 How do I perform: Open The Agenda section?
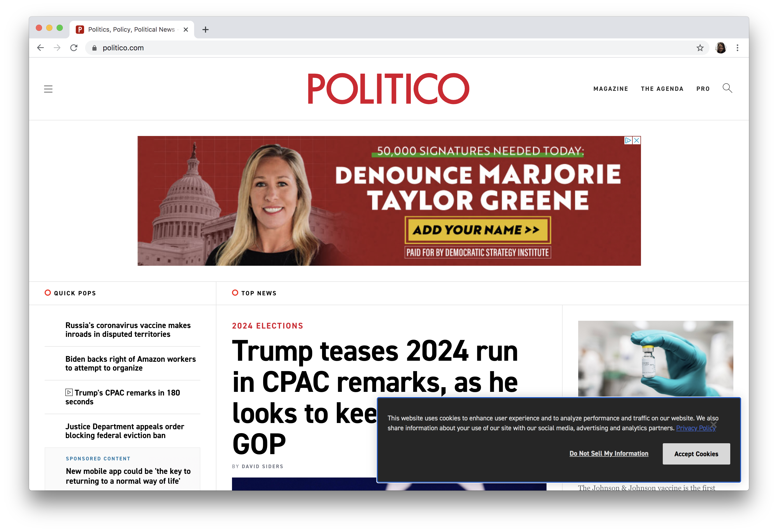click(x=662, y=89)
